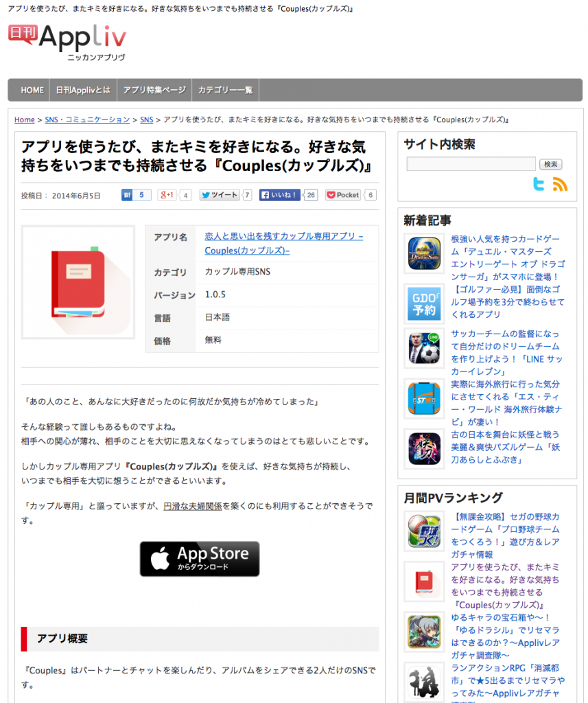Viewport: 588px width, 703px height.
Task: Click the カップル専用SNS category value
Action: (x=237, y=272)
